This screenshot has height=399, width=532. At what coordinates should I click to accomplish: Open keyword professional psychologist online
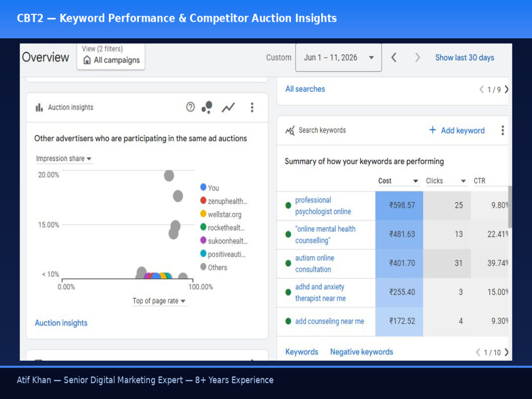point(323,205)
